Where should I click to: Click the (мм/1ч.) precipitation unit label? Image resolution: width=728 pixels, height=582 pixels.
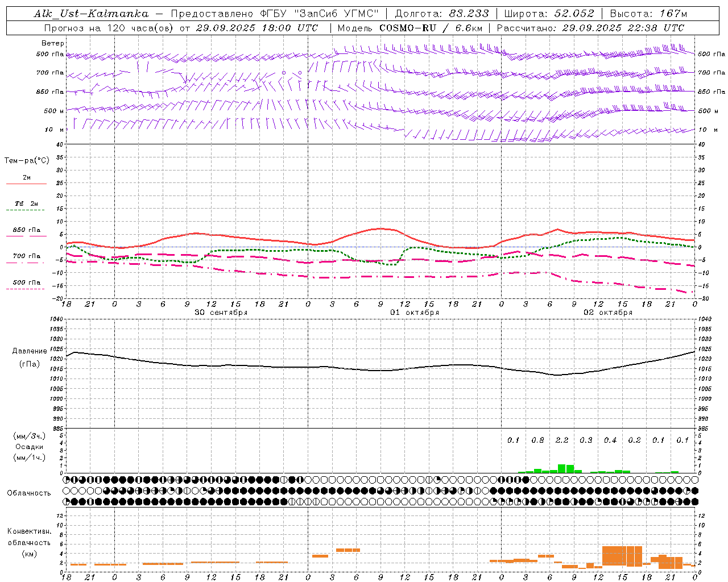pos(30,458)
